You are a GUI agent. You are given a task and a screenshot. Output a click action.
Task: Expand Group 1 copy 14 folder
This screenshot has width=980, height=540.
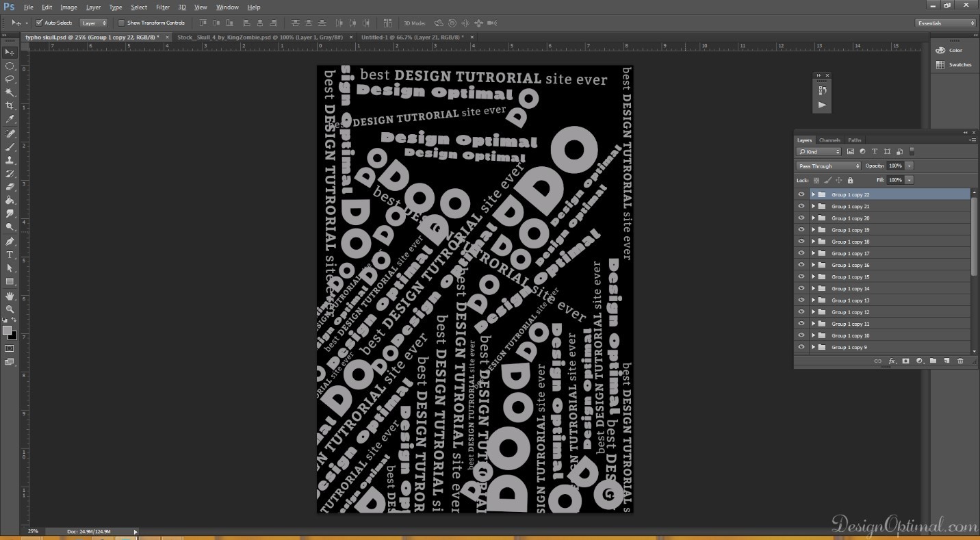click(x=814, y=288)
